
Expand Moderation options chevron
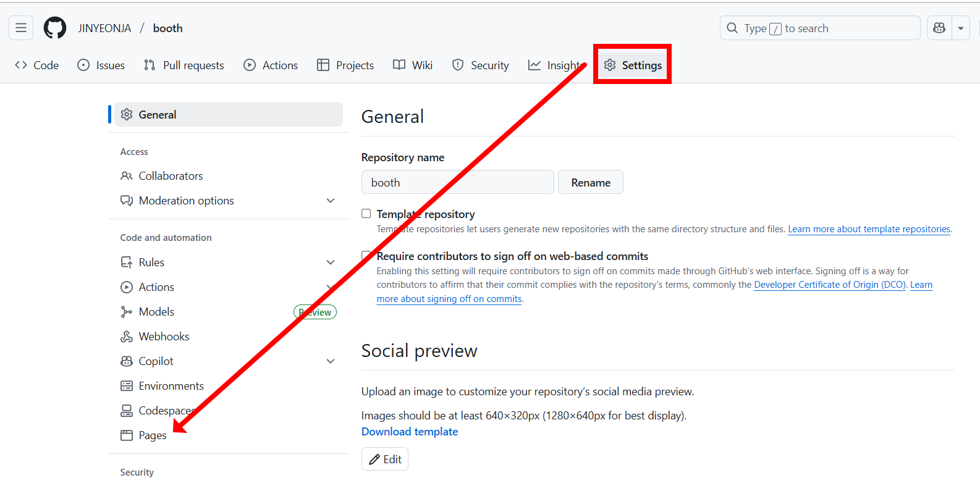(x=331, y=201)
